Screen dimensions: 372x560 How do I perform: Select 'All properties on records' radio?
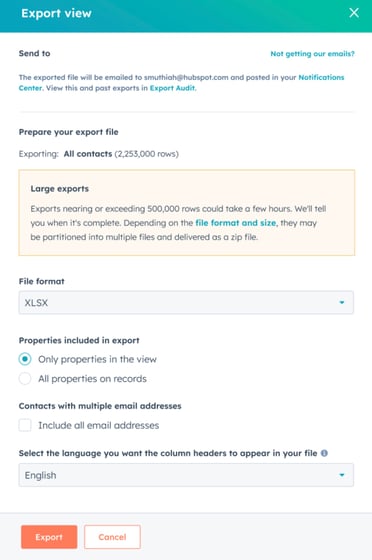pos(25,379)
